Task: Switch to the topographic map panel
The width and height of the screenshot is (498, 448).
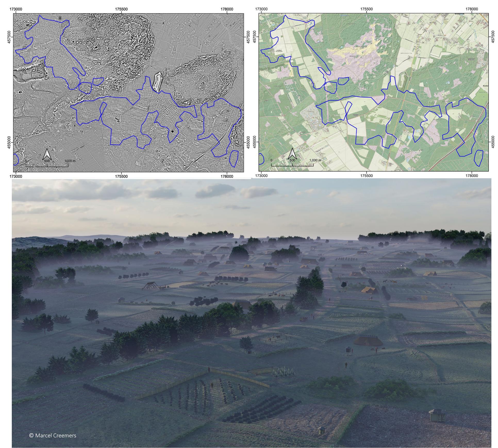Action: tap(374, 90)
